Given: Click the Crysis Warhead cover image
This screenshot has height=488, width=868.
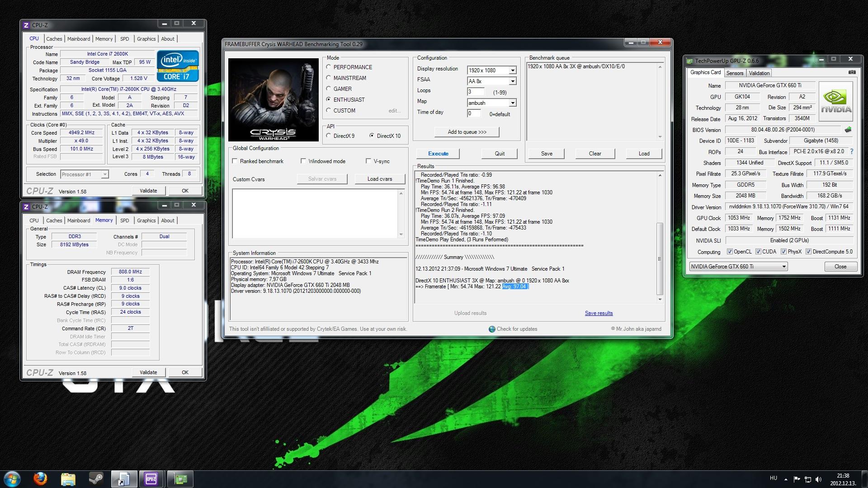Looking at the screenshot, I should (274, 100).
